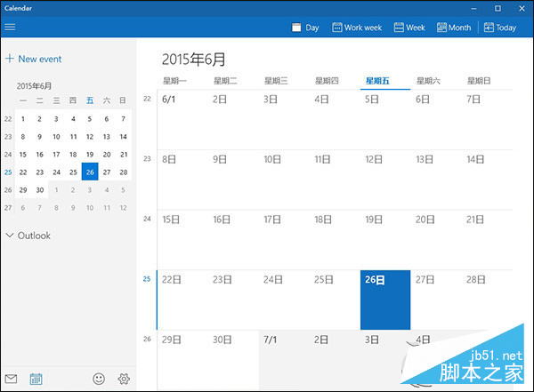Click week number 25 in main grid
The height and width of the screenshot is (392, 534).
[x=147, y=279]
